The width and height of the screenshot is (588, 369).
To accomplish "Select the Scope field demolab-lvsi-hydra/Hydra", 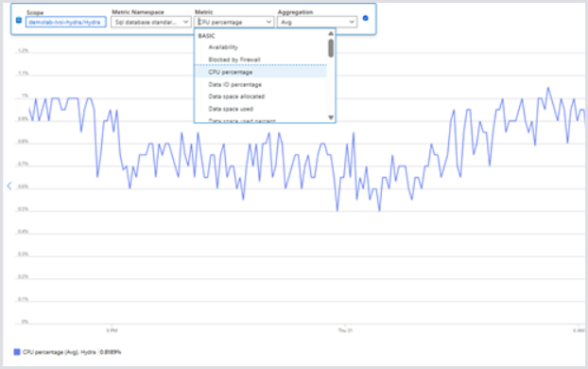I will (x=66, y=22).
